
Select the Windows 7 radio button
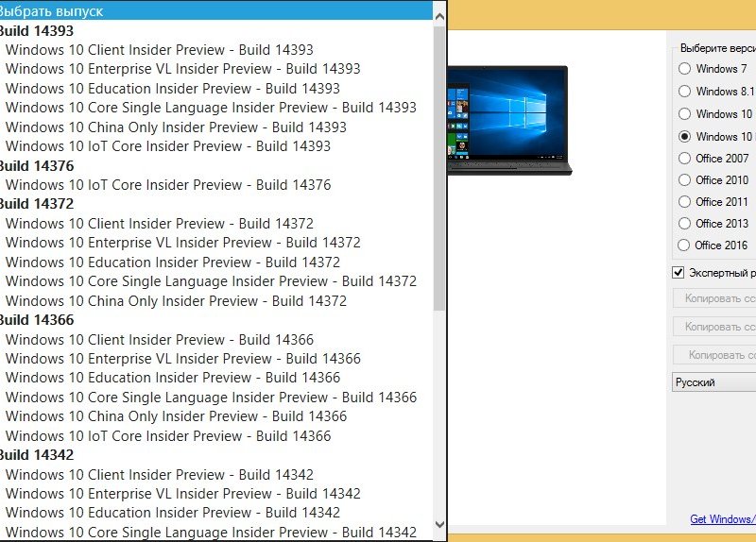pos(684,69)
